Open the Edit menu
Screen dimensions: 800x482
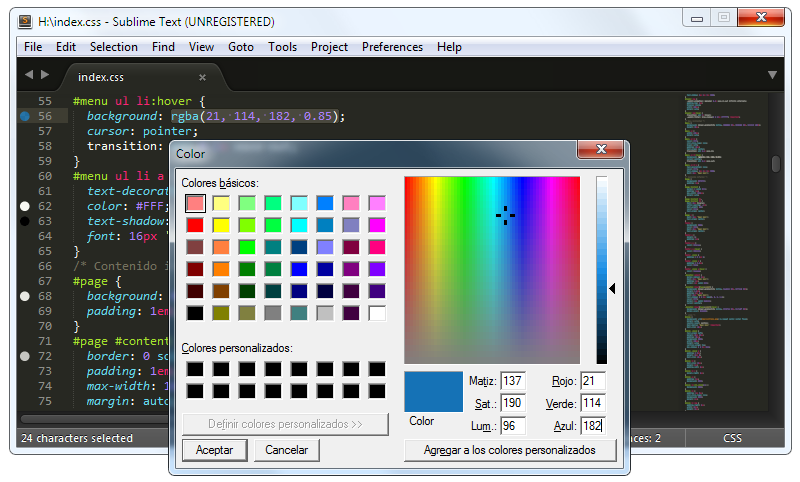(x=66, y=47)
